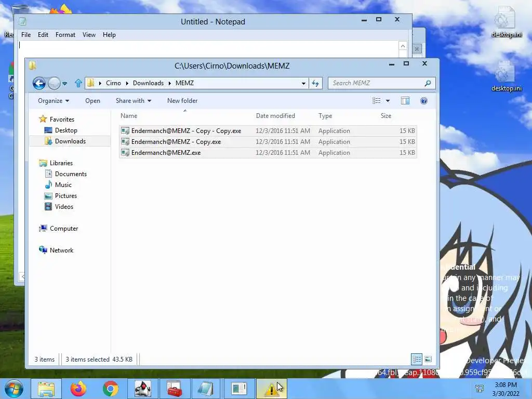
Task: Go back using the Explorer back arrow
Action: click(x=39, y=83)
